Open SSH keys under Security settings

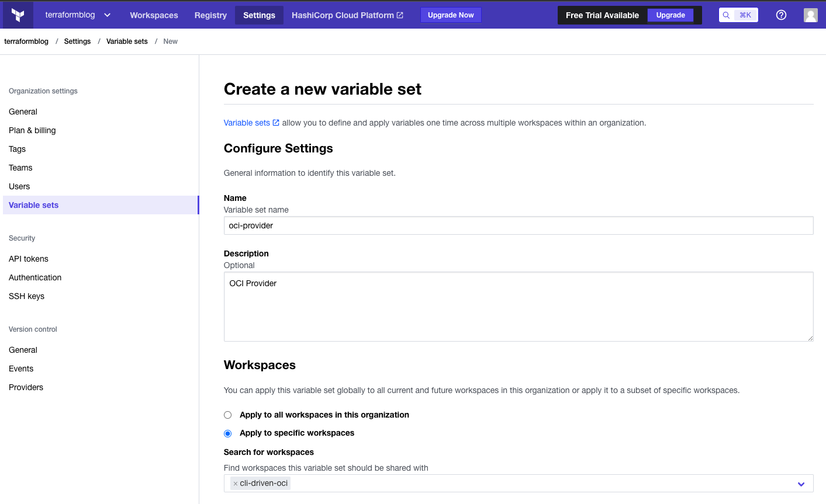[x=26, y=296]
